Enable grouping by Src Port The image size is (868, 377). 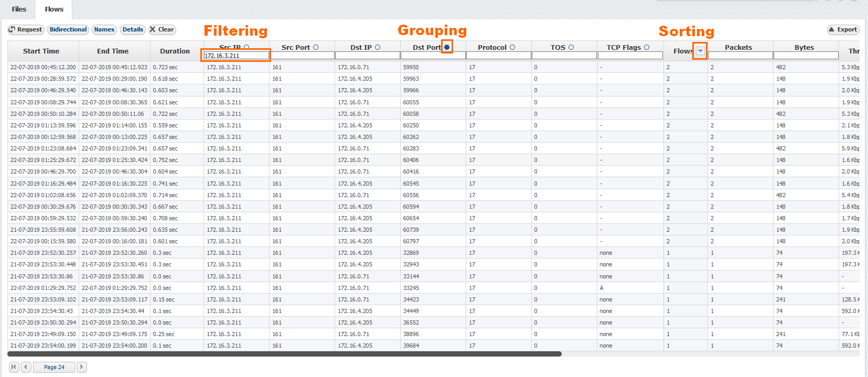point(316,47)
